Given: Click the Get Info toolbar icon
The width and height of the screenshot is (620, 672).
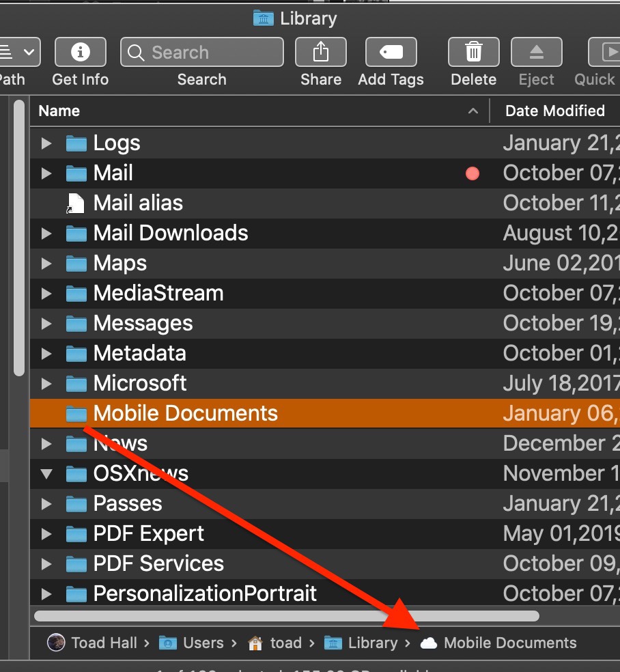Looking at the screenshot, I should pos(80,52).
